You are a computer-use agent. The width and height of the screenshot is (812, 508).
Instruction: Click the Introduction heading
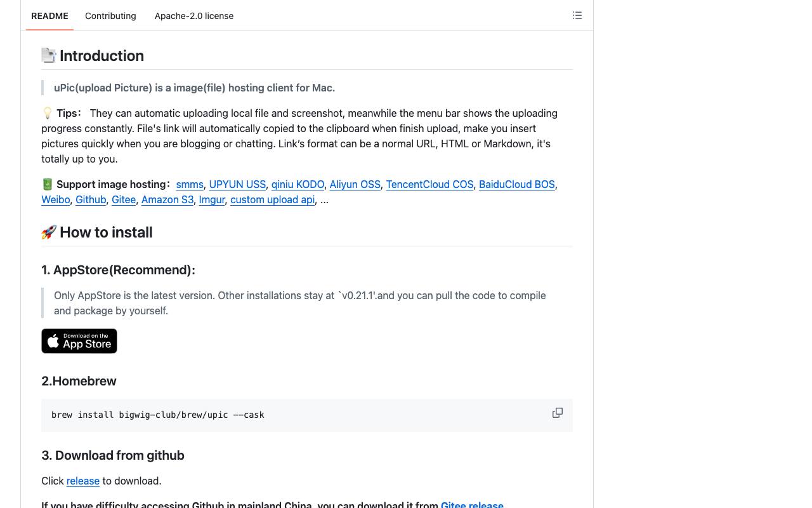pyautogui.click(x=93, y=56)
